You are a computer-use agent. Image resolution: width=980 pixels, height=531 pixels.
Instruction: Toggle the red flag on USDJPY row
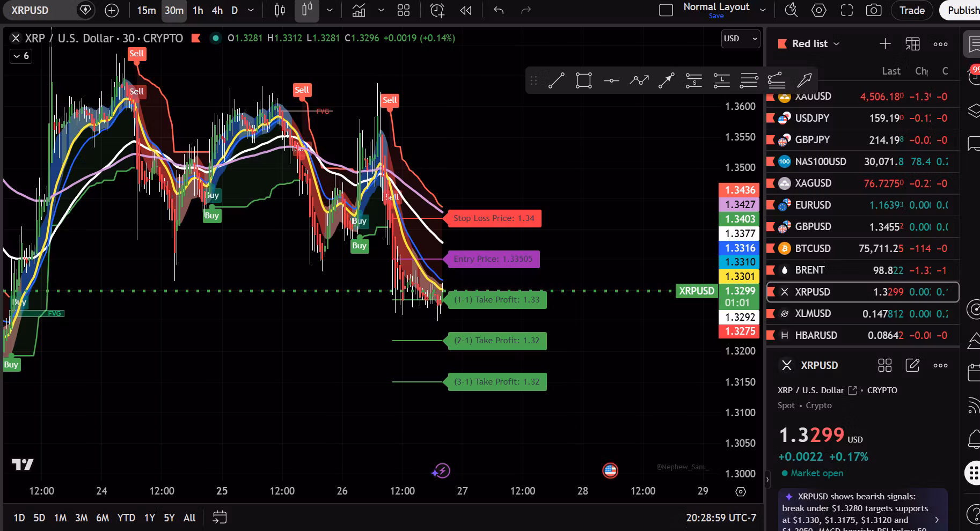coord(771,118)
